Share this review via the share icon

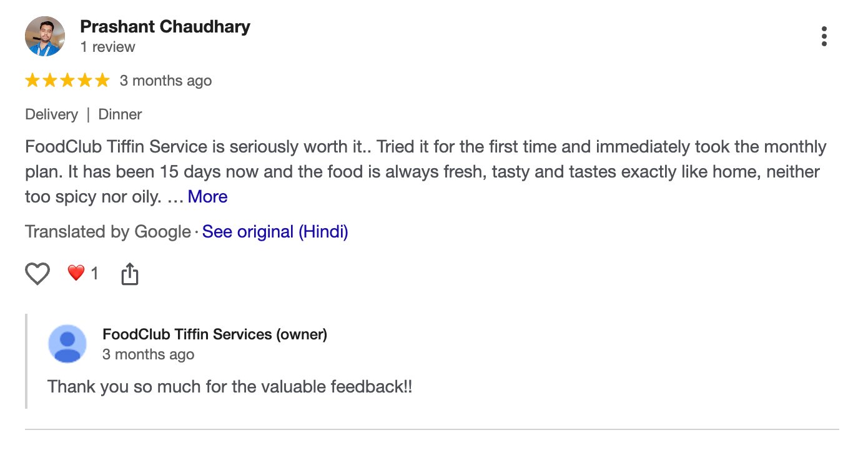pos(129,274)
